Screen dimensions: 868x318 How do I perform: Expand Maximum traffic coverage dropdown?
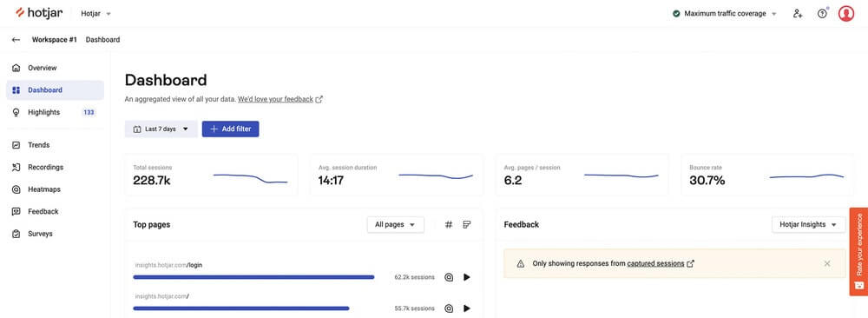tap(725, 13)
